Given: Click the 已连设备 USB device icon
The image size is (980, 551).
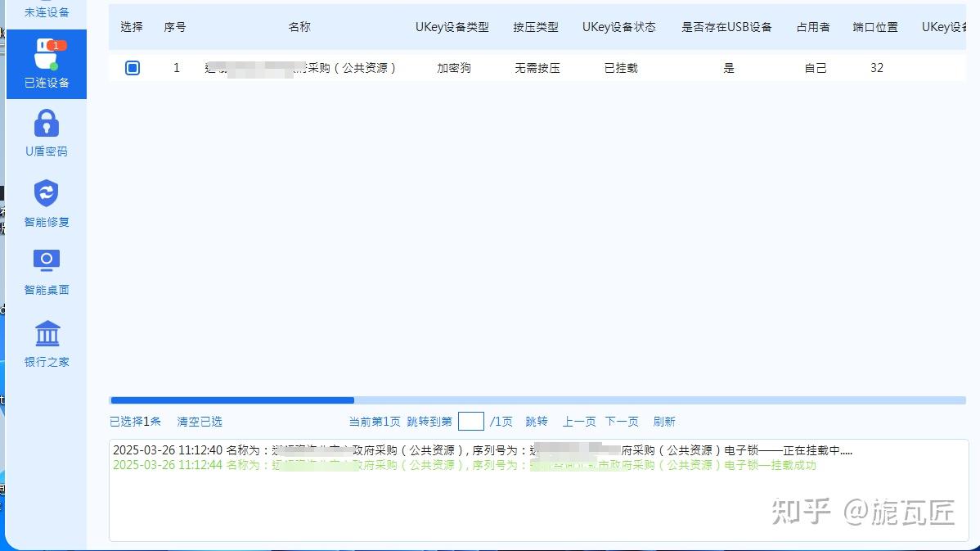Looking at the screenshot, I should 46,55.
